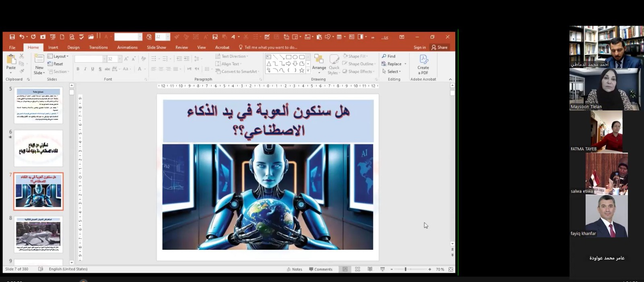644x282 pixels.
Task: Fit slide to current window icon
Action: (x=451, y=269)
